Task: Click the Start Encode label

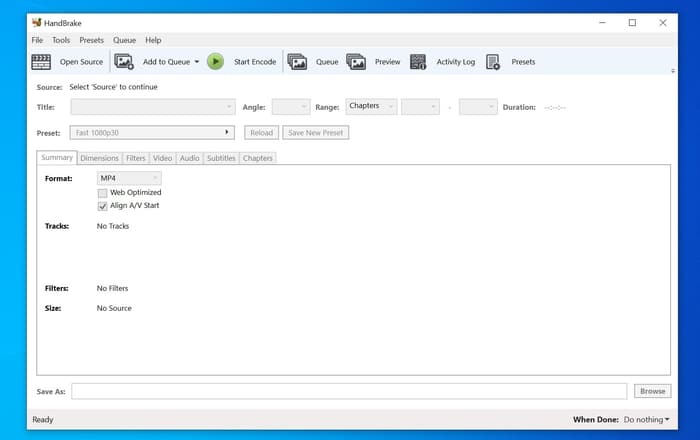Action: tap(255, 62)
